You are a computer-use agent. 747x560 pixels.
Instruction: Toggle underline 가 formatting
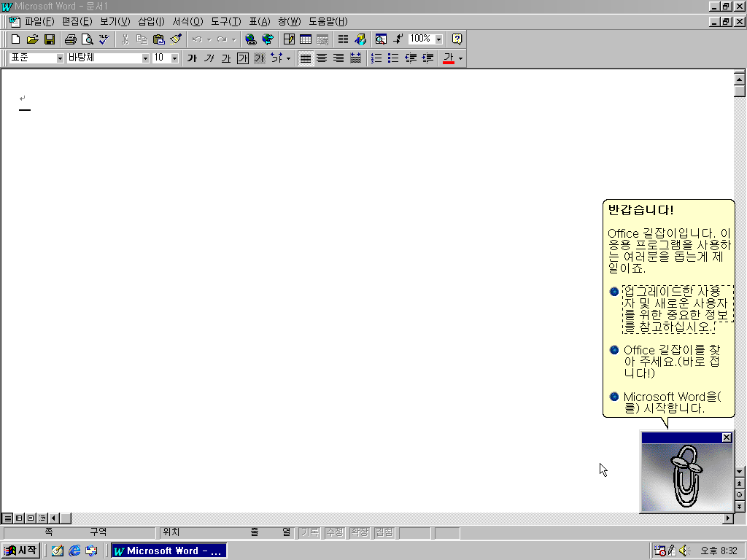click(226, 58)
